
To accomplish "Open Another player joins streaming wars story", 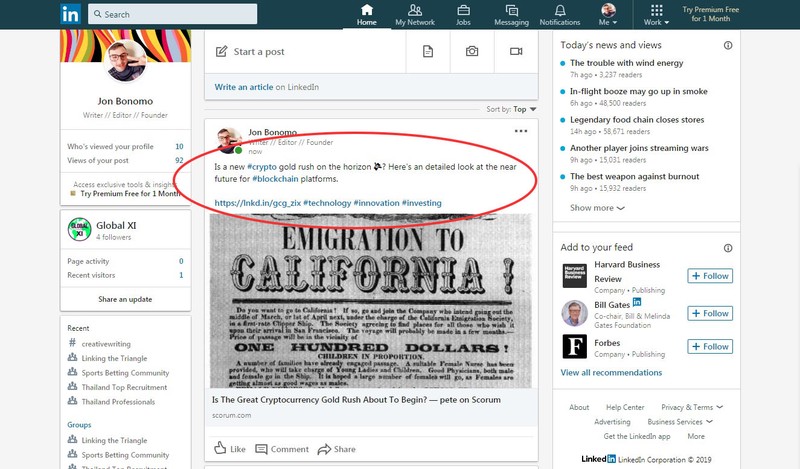I will point(639,148).
